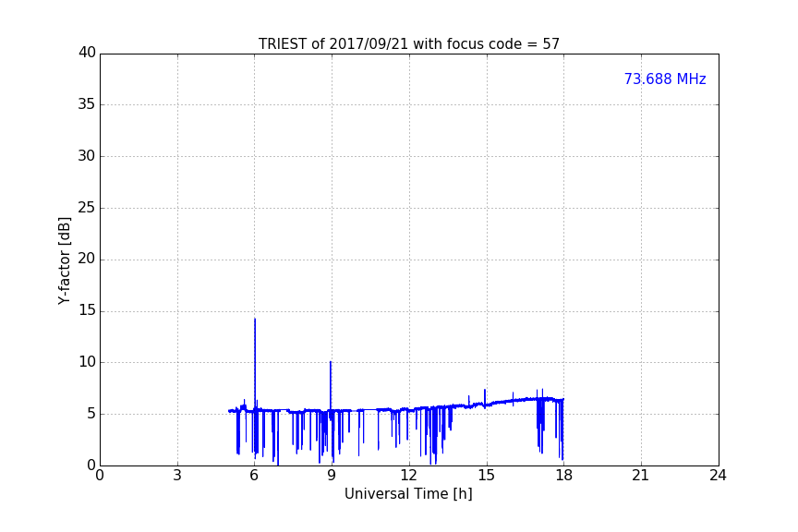Click the x-axis tick label '18'

coord(564,476)
